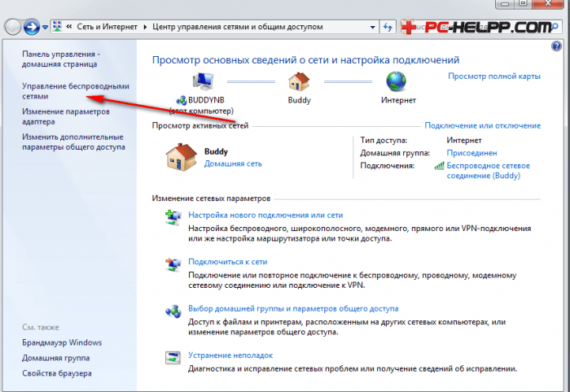
Task: Open 'Управление беспроводными сетями' link
Action: pos(76,91)
